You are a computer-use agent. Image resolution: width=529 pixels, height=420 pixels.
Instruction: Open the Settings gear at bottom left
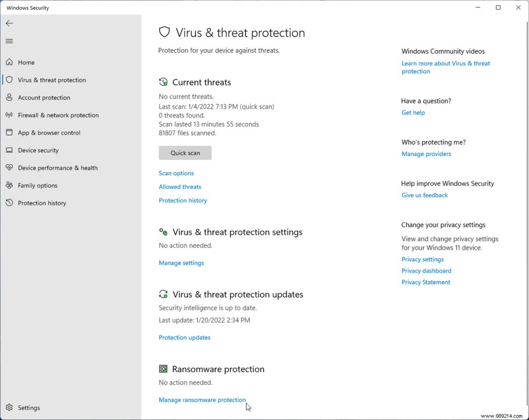(x=9, y=407)
